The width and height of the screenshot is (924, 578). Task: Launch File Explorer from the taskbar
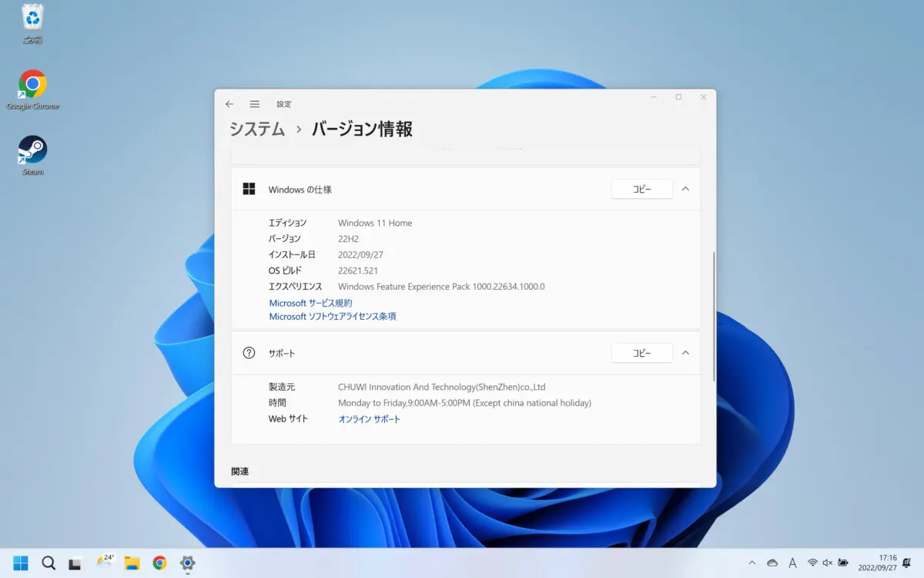132,563
